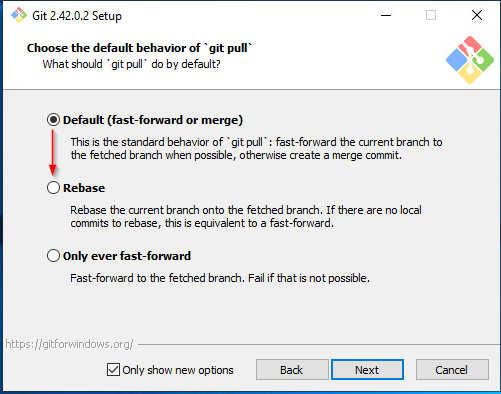Image resolution: width=501 pixels, height=394 pixels.
Task: Toggle Only show new options checkbox
Action: pos(113,370)
